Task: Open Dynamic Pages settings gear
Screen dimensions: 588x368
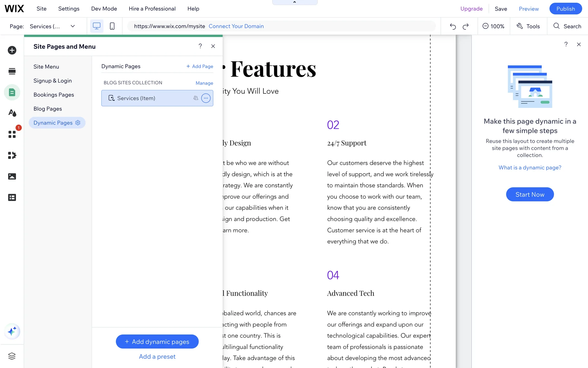Action: [78, 123]
